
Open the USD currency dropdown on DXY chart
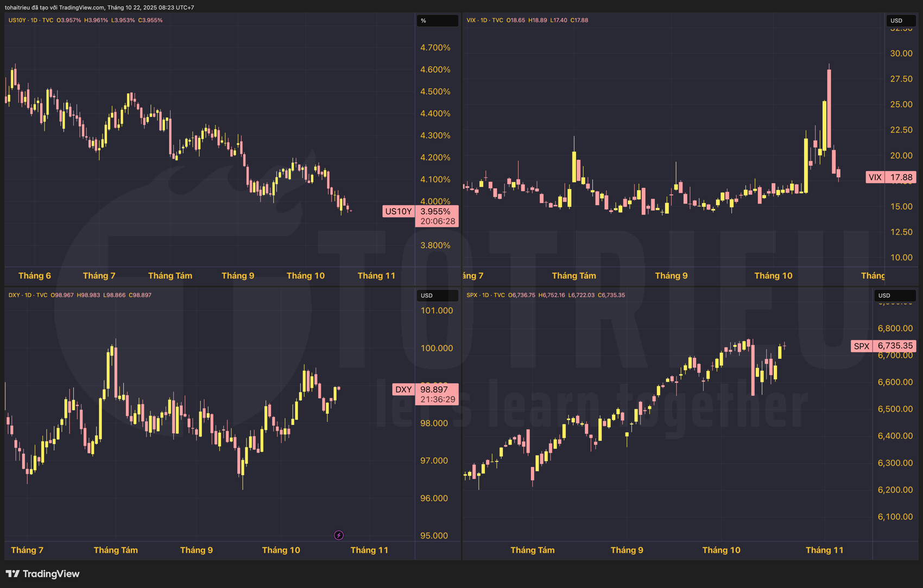click(437, 295)
